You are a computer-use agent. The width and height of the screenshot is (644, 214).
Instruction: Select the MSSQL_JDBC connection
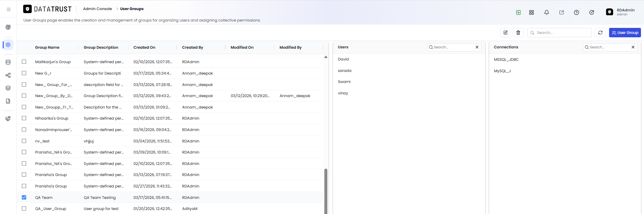click(x=506, y=59)
